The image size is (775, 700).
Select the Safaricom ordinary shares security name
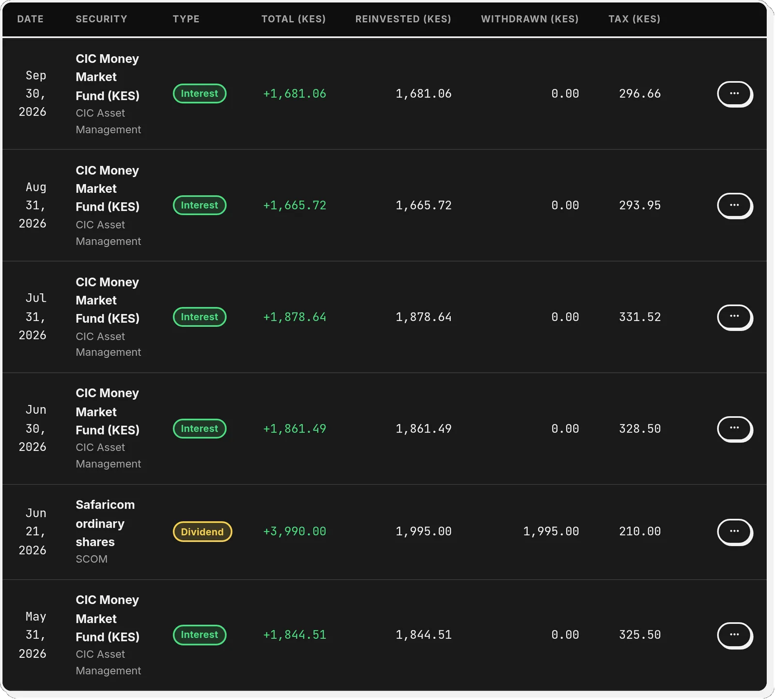(105, 524)
